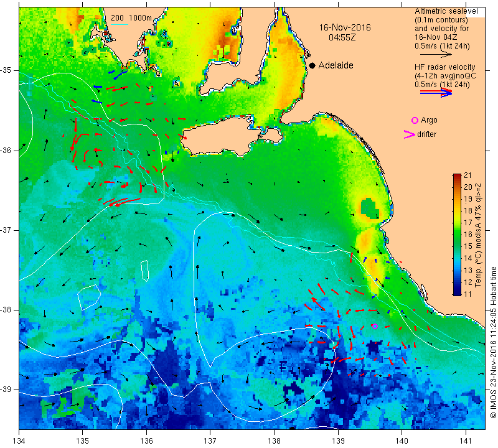Click the 'Adelaide' label
The width and height of the screenshot is (498, 448).
click(x=336, y=65)
